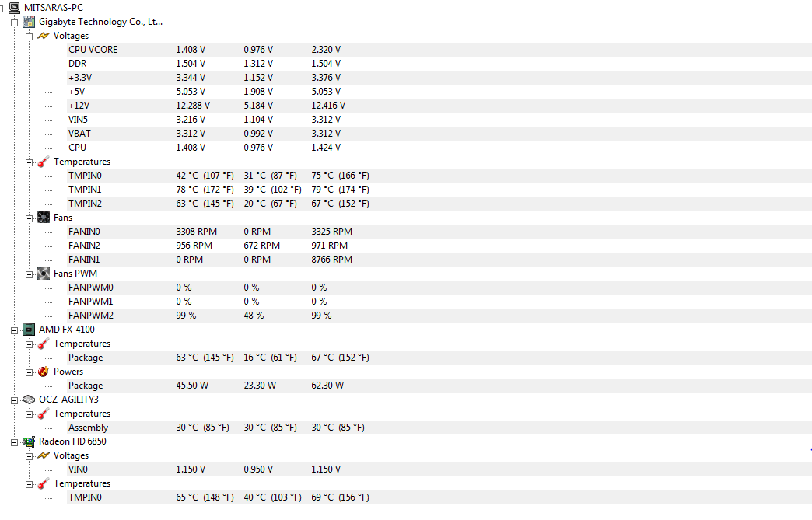812x520 pixels.
Task: Click the AMD FX-4100 processor icon
Action: [x=29, y=330]
